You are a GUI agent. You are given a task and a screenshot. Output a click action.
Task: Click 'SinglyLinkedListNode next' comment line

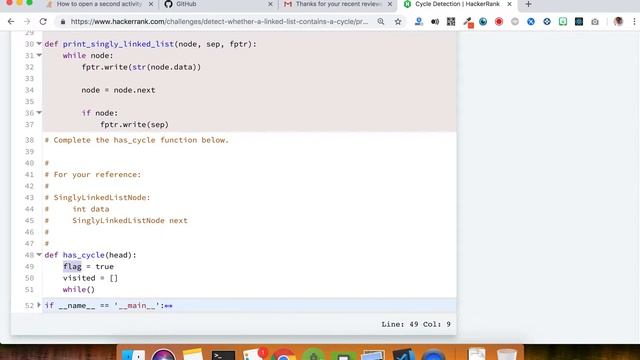[x=130, y=220]
